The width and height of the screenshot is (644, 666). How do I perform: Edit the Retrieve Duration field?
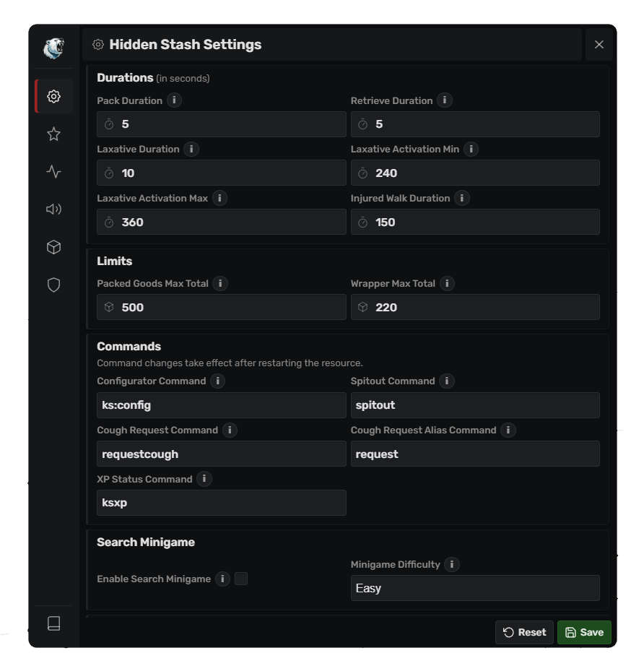475,124
